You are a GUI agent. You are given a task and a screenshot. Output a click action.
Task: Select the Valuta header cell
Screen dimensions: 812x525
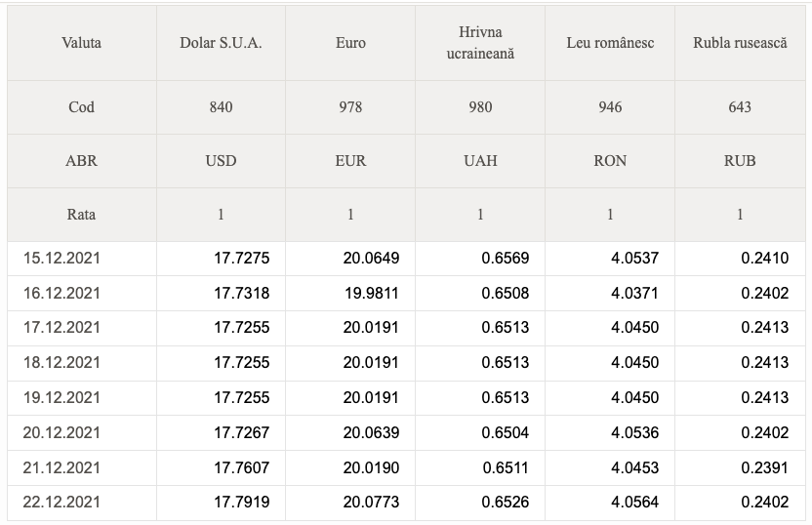pyautogui.click(x=82, y=43)
